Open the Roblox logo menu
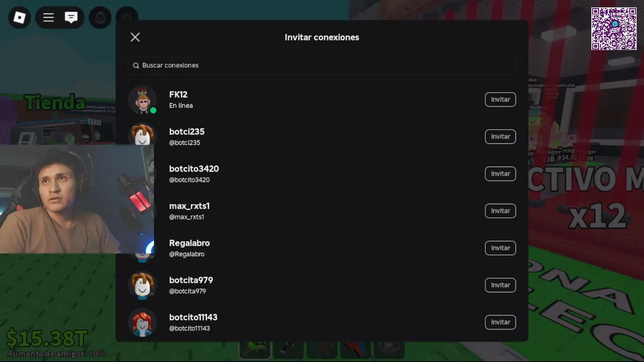The image size is (644, 362). pos(20,18)
